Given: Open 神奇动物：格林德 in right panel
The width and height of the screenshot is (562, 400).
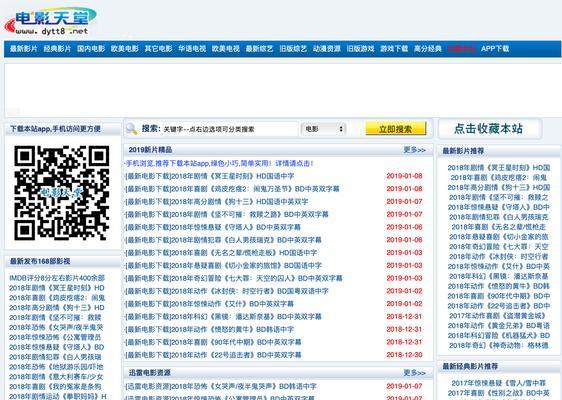Looking at the screenshot, I should coord(499,346).
